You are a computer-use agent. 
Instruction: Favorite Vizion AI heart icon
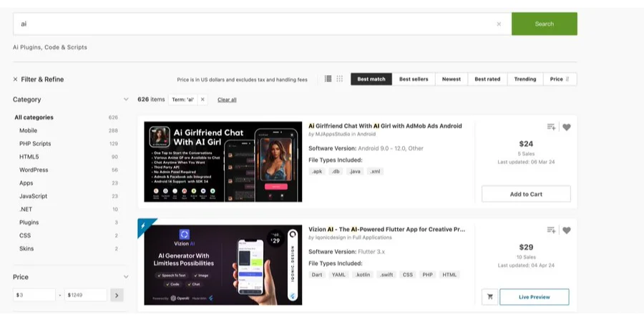coord(567,230)
